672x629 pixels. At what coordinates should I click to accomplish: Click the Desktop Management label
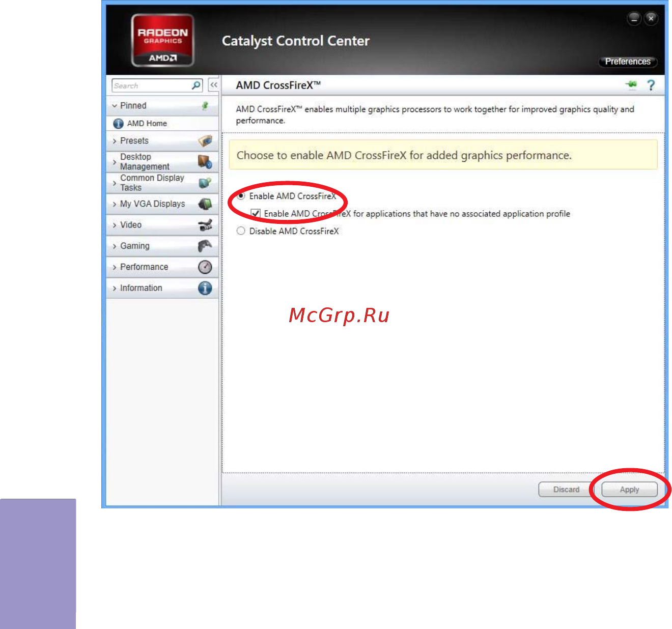(145, 162)
